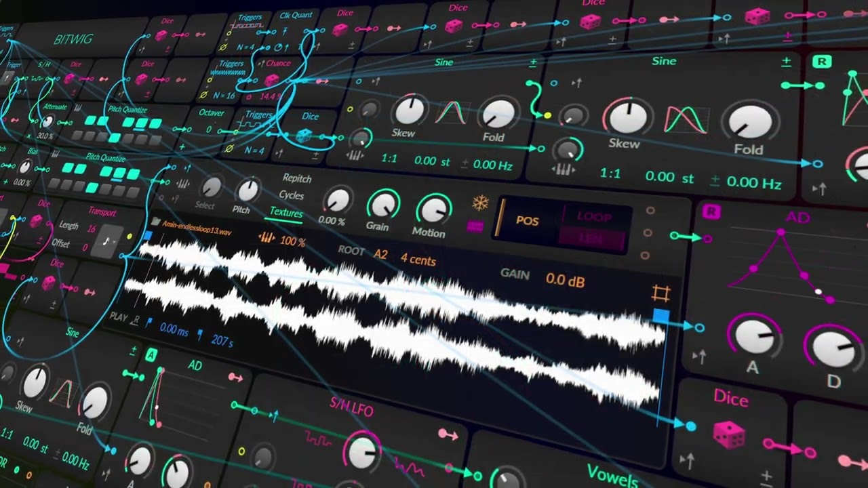Click the Vowels module title
The height and width of the screenshot is (488, 868).
612,476
